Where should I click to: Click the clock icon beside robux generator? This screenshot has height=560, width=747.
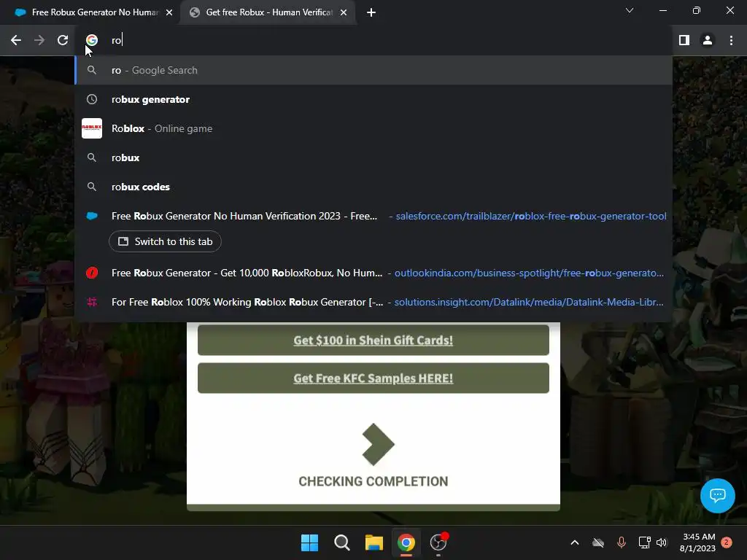(x=92, y=99)
